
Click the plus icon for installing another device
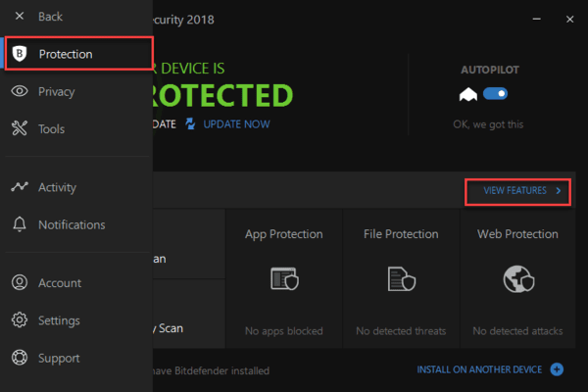(557, 369)
